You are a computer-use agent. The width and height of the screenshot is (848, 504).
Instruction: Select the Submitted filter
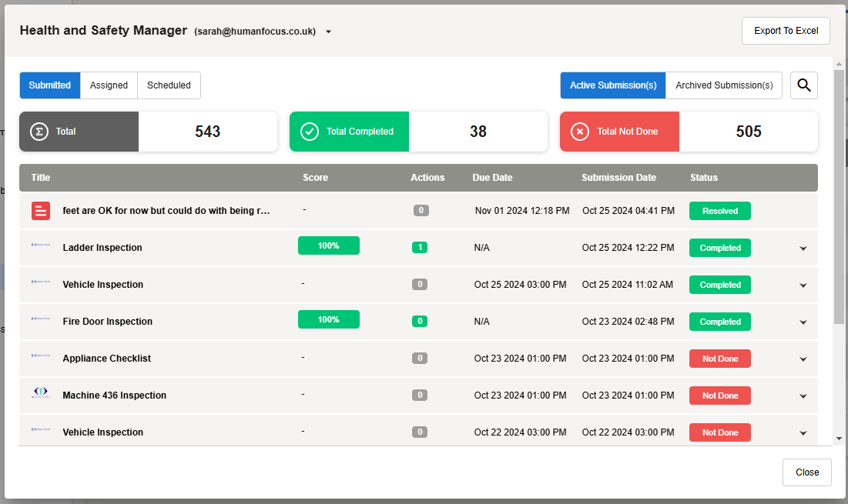(x=50, y=85)
